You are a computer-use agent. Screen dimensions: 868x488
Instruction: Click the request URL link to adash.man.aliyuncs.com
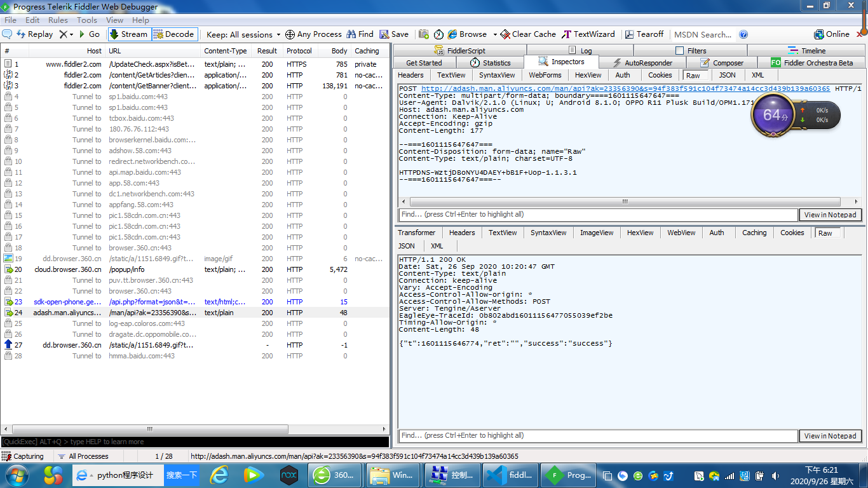coord(625,89)
